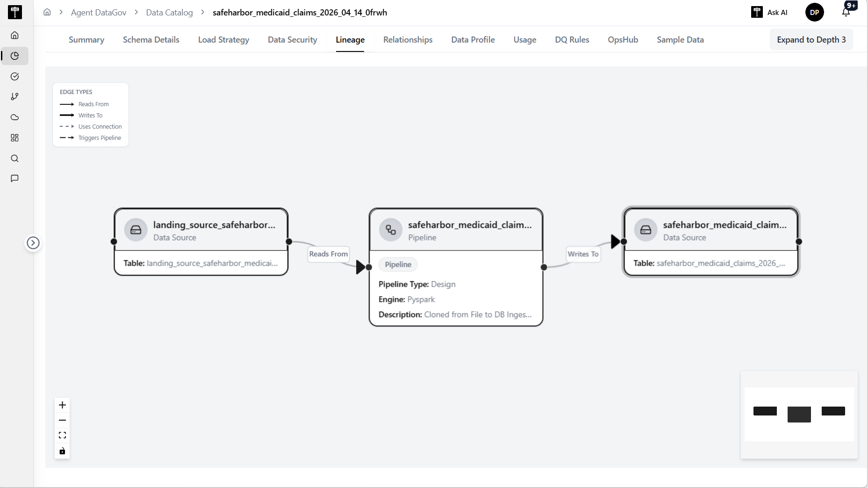
Task: Select the safeharbor_medicaid_claim pipeline node title
Action: [470, 225]
